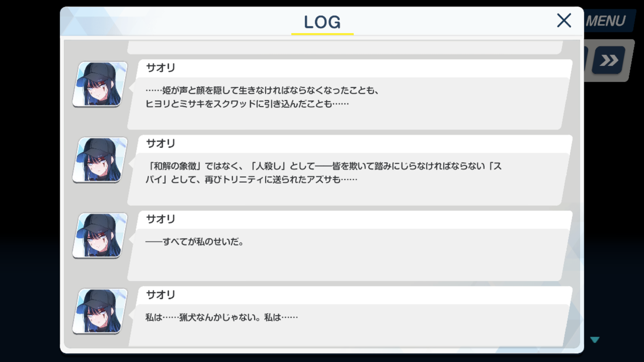Image resolution: width=644 pixels, height=362 pixels.
Task: Select the log entry 私は……猟犬なんかじゃない
Action: (350, 317)
